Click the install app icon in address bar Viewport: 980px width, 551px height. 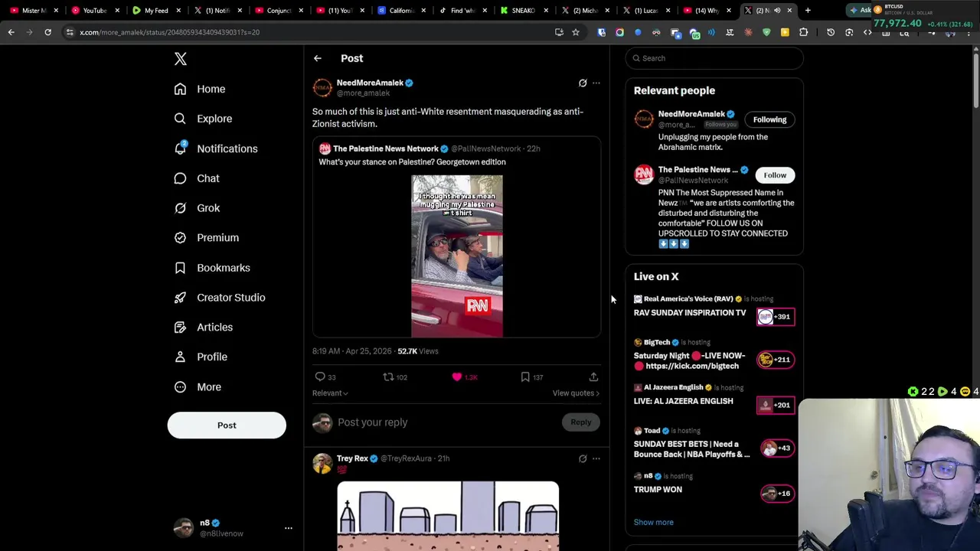559,32
